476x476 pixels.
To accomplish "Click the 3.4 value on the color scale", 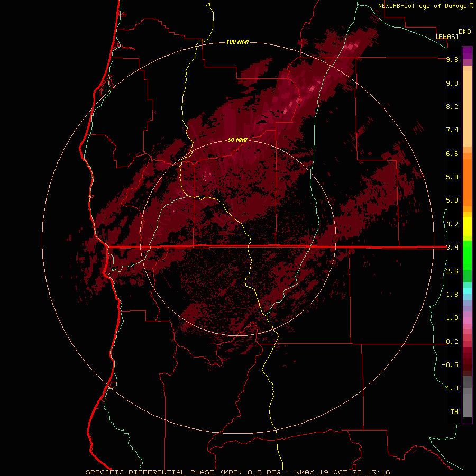I will pyautogui.click(x=452, y=248).
